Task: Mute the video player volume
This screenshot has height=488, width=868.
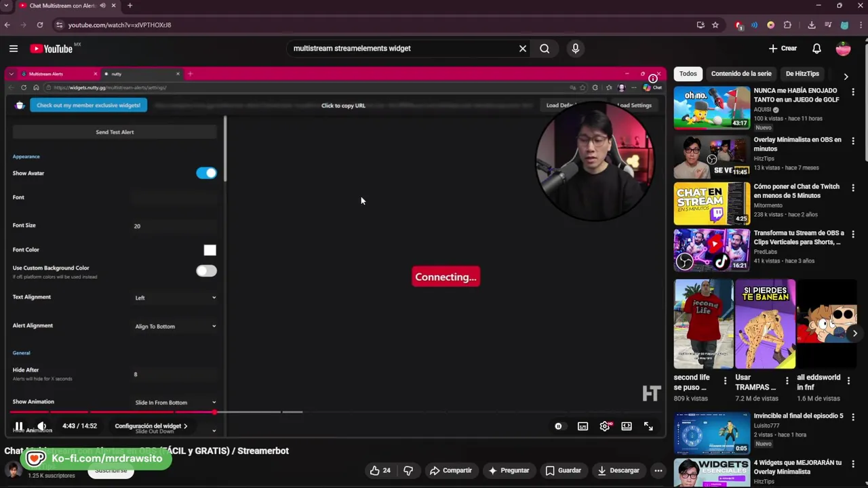Action: click(42, 426)
